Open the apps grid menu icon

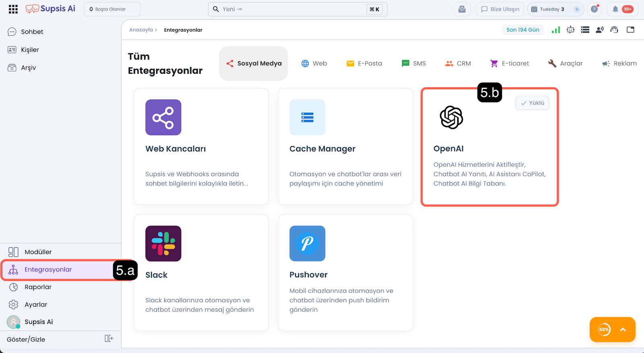pos(13,9)
